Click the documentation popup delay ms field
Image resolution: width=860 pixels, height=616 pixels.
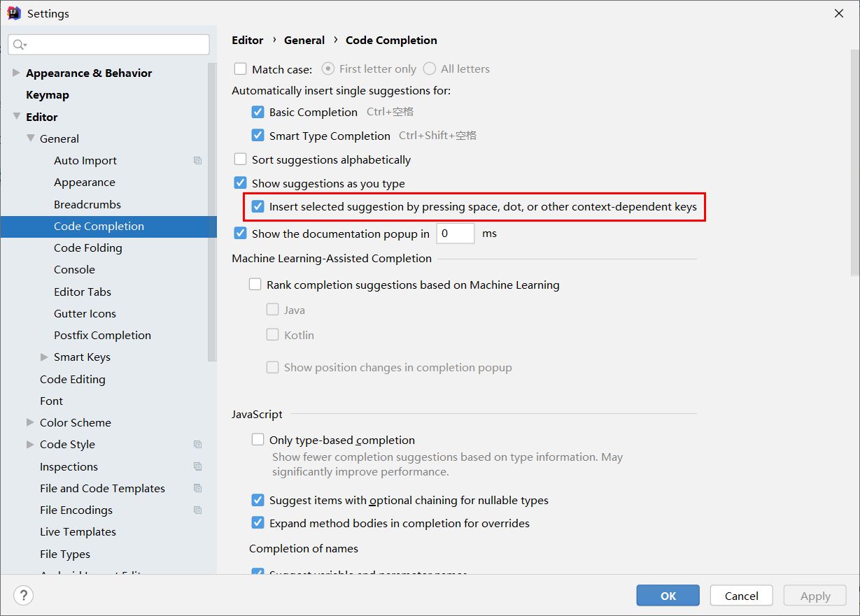[456, 234]
